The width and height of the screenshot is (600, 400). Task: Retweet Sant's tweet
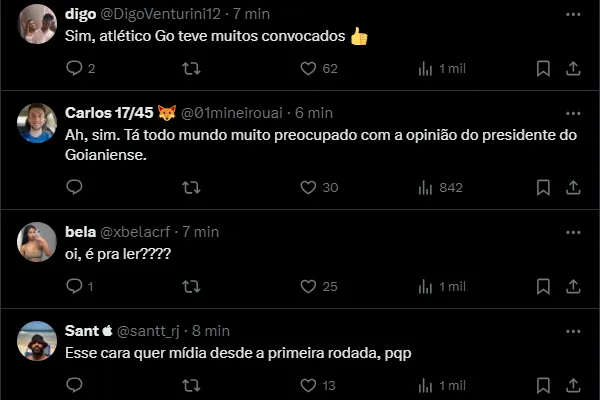click(192, 385)
